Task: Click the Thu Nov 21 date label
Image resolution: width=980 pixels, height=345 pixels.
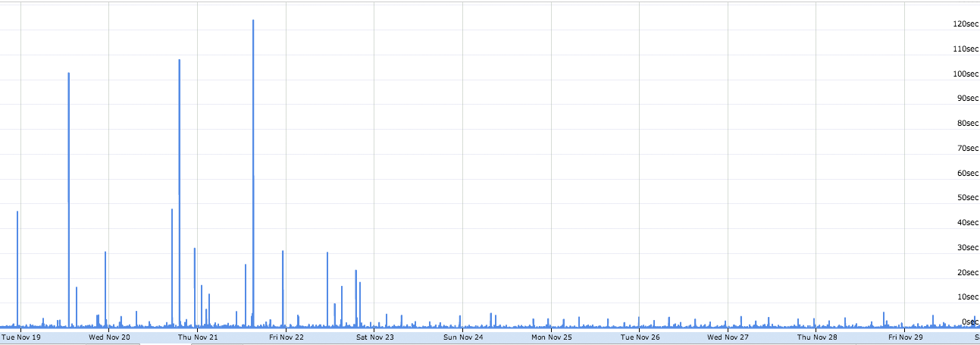Action: click(198, 337)
